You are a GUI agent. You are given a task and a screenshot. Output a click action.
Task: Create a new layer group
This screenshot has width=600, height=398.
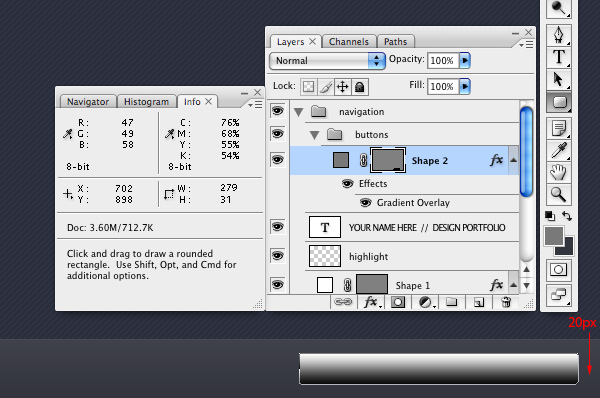[452, 302]
